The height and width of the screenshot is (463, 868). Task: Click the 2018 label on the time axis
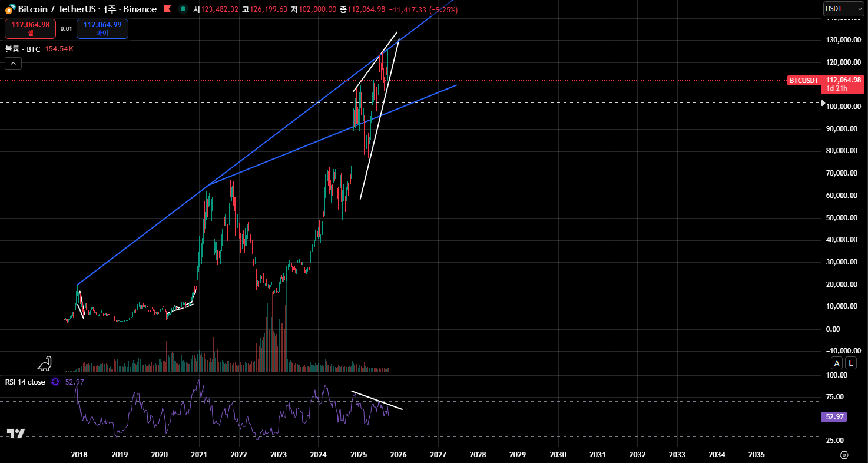pos(79,455)
